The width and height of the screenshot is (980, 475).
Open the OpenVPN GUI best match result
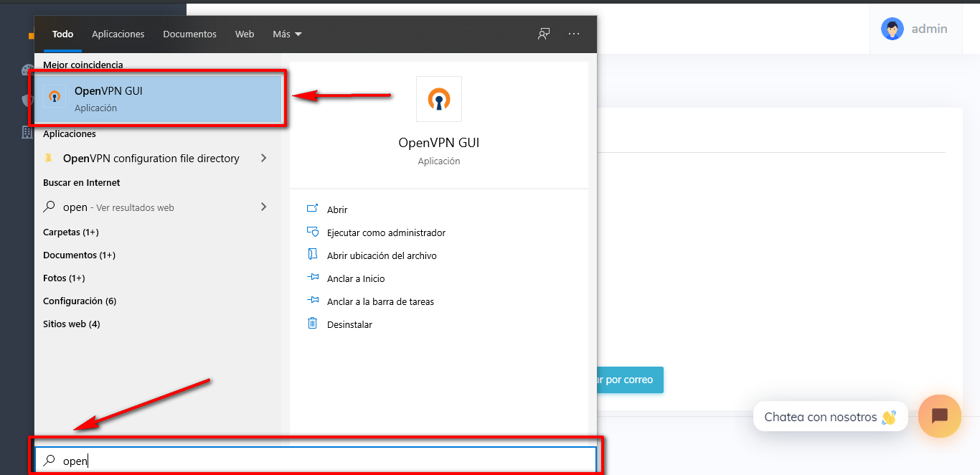[158, 98]
